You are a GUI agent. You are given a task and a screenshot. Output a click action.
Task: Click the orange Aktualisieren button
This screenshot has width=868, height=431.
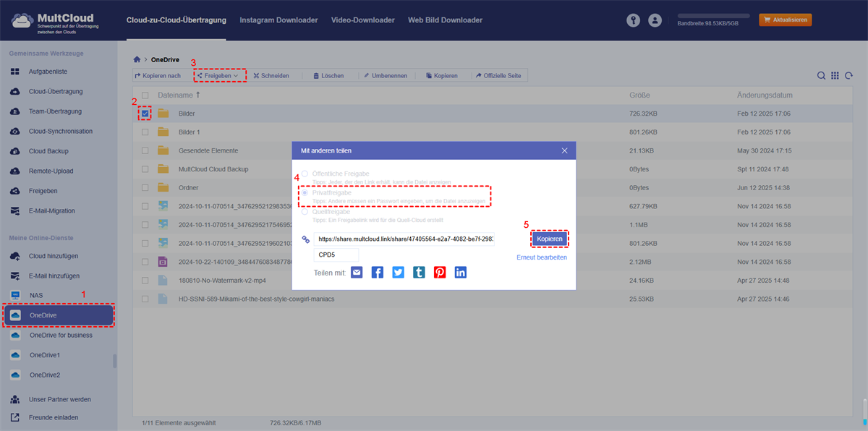pyautogui.click(x=785, y=20)
